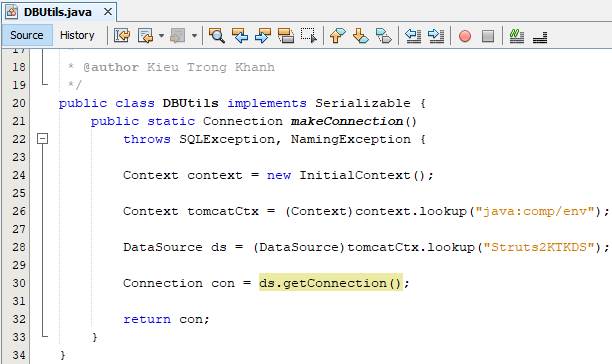Image resolution: width=612 pixels, height=364 pixels.
Task: Click the Shift Line Left icon
Action: point(413,36)
